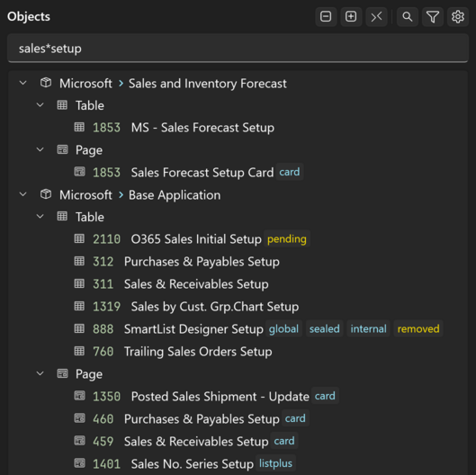Click card tag on Sales & Receivables Setup
Image resolution: width=476 pixels, height=475 pixels.
[284, 441]
